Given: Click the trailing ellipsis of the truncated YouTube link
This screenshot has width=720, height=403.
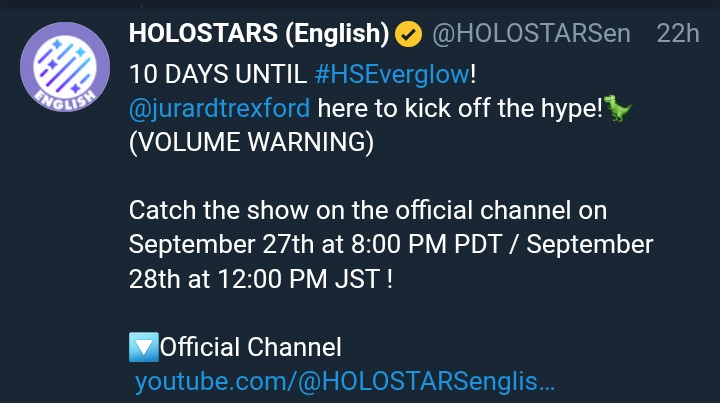Looking at the screenshot, I should [x=546, y=383].
